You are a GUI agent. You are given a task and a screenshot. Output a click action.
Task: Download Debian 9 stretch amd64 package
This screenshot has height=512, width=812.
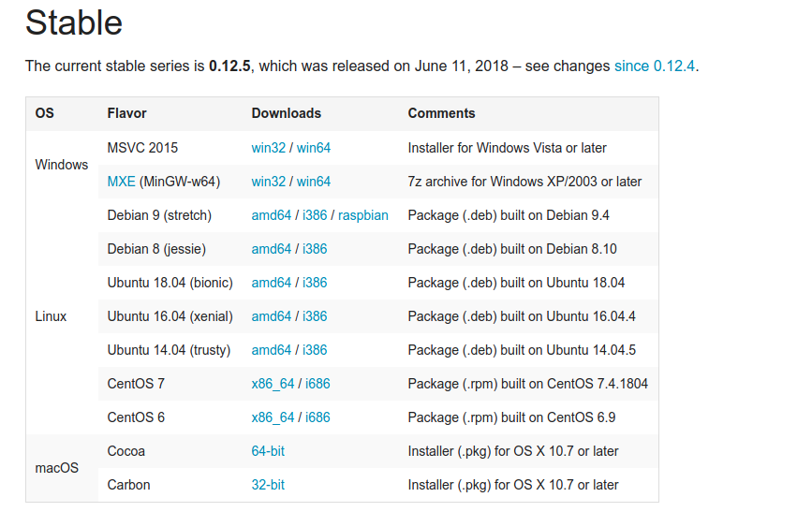point(272,215)
